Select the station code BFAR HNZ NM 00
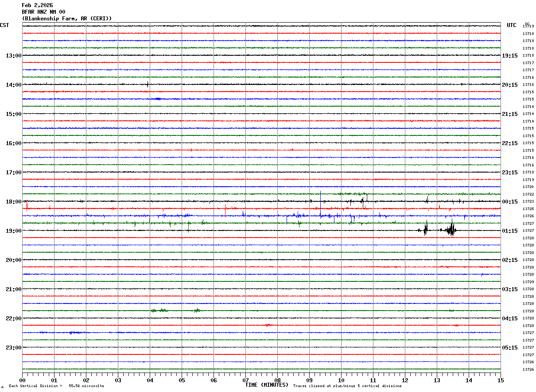 coord(43,12)
